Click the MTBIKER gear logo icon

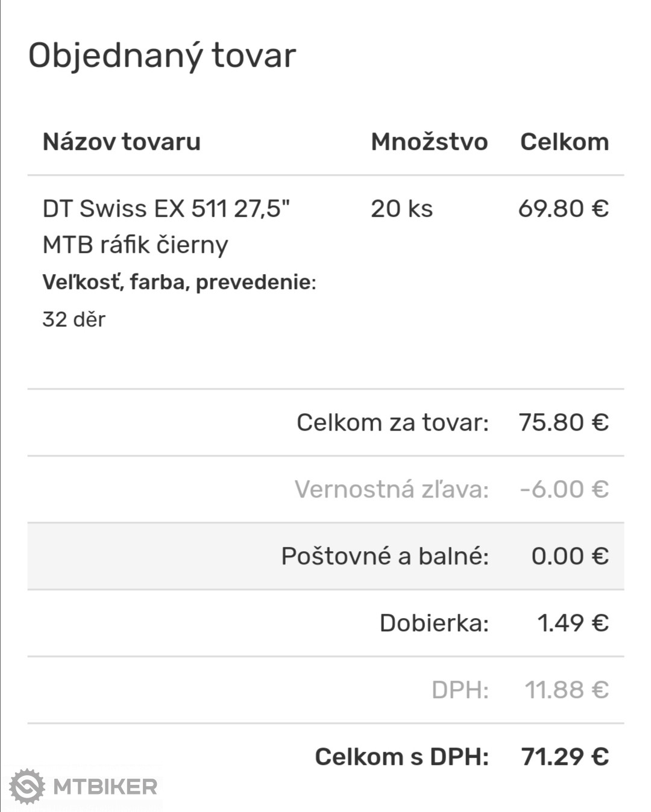[27, 786]
